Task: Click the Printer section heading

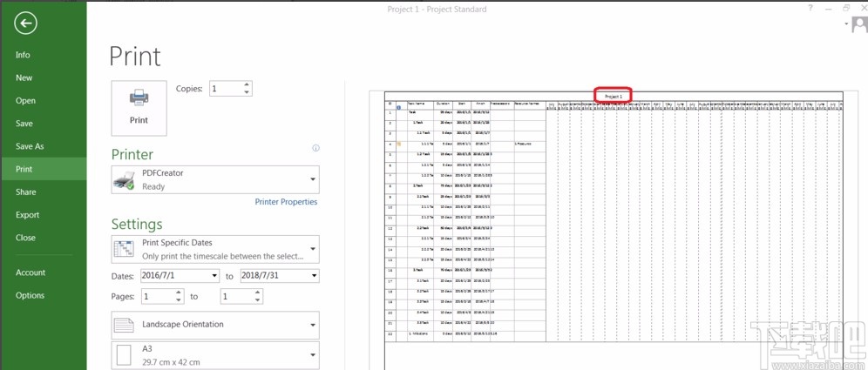Action: click(132, 154)
